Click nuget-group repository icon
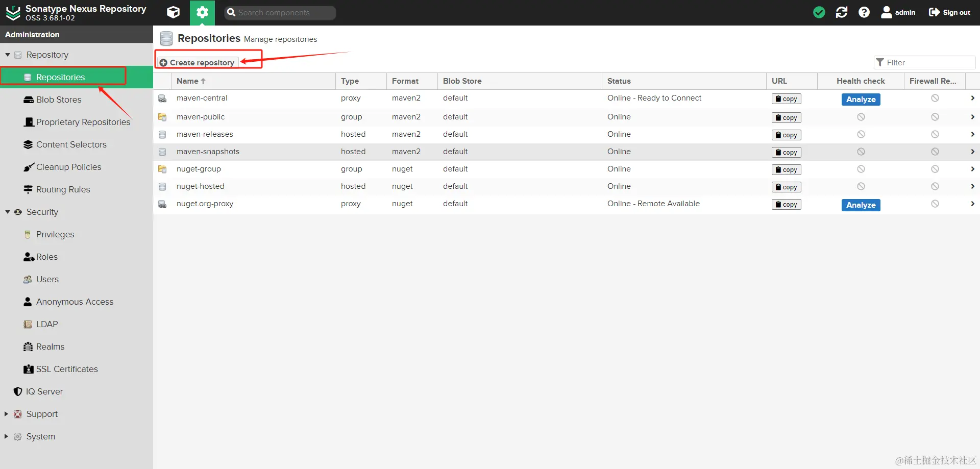The width and height of the screenshot is (980, 469). pos(162,169)
